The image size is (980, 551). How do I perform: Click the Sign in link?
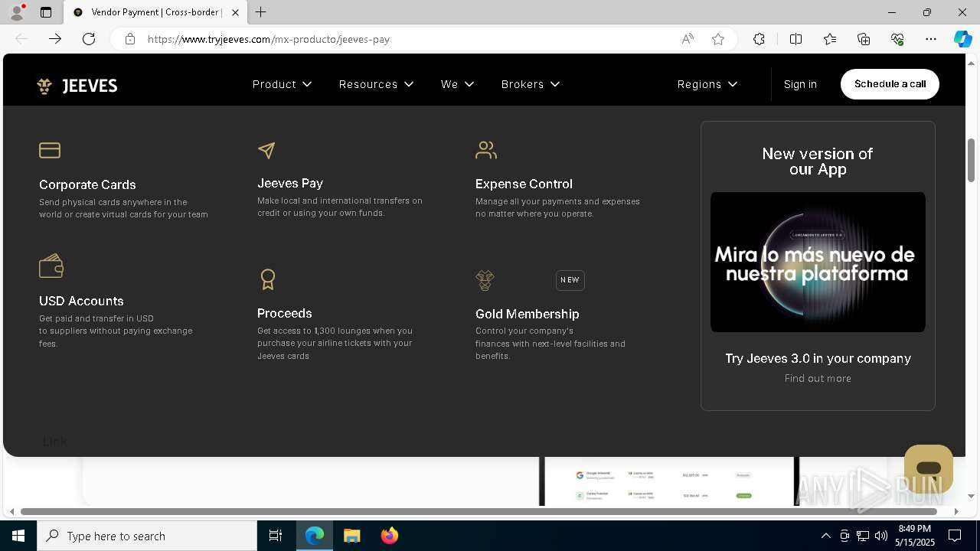click(800, 84)
